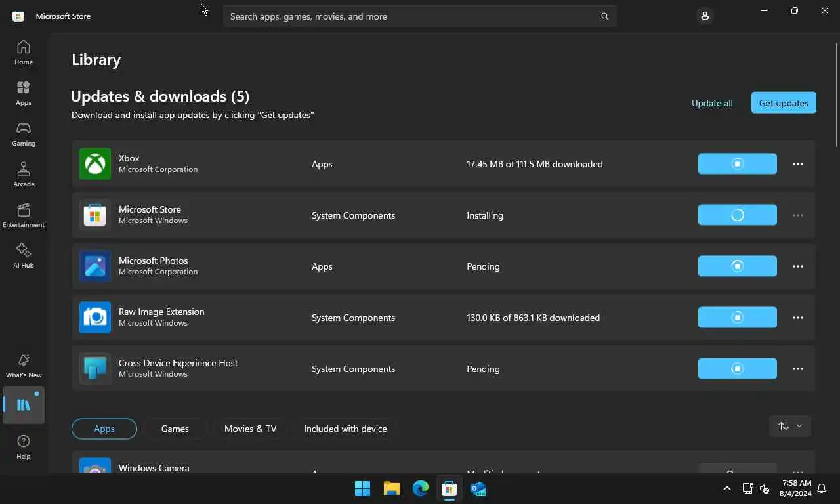Viewport: 840px width, 504px height.
Task: Click the Xbox app name
Action: [129, 158]
